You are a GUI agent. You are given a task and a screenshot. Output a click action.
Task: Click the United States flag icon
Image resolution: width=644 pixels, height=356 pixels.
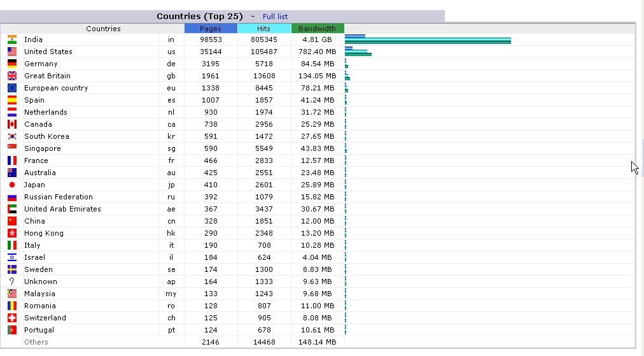(12, 52)
